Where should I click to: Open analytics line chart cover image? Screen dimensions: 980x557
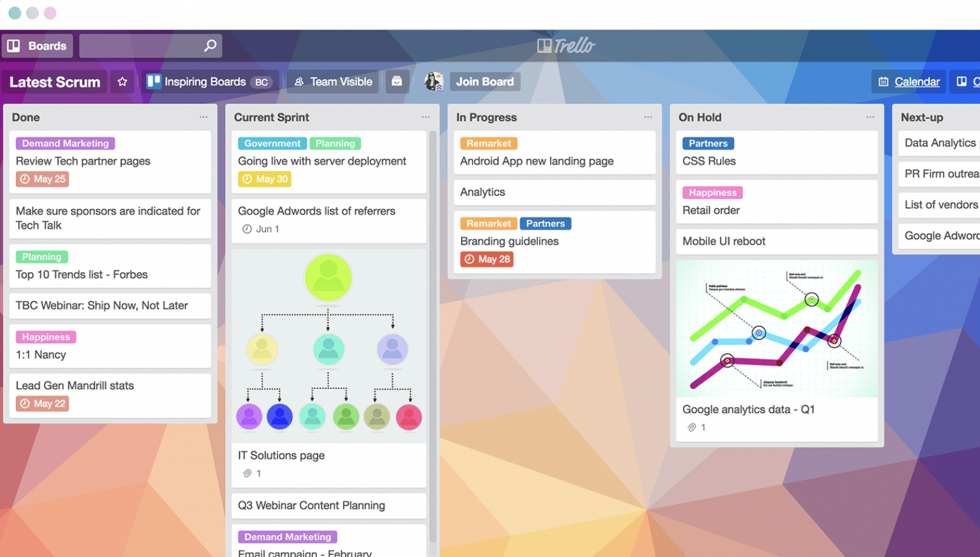[777, 329]
